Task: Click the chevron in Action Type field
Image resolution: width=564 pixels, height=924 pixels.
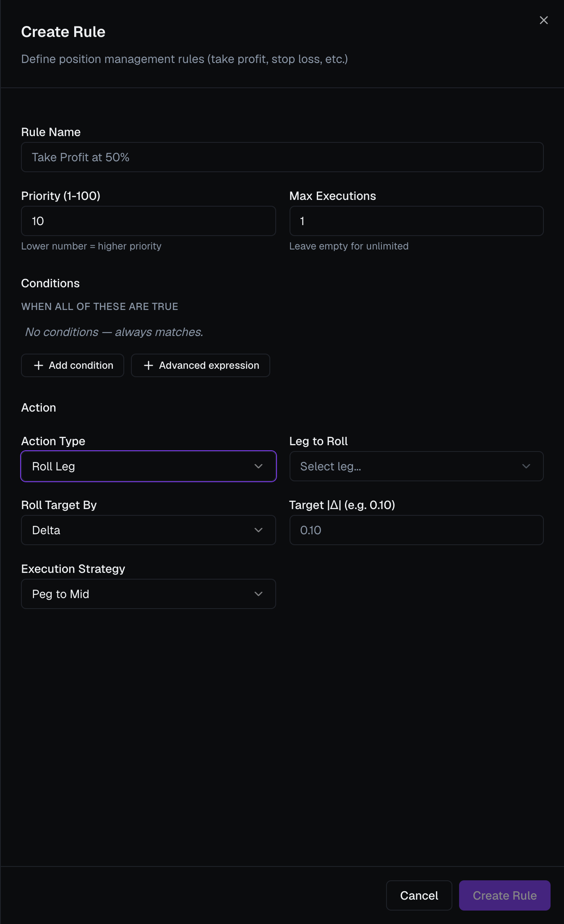Action: click(258, 466)
